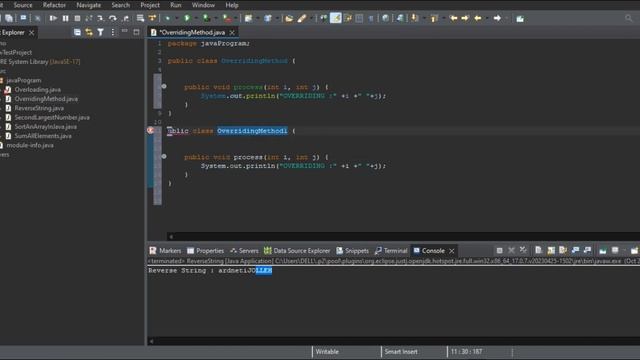The height and width of the screenshot is (360, 640).
Task: Click the Terminate (stop square) toolbar icon
Action: coord(77,18)
